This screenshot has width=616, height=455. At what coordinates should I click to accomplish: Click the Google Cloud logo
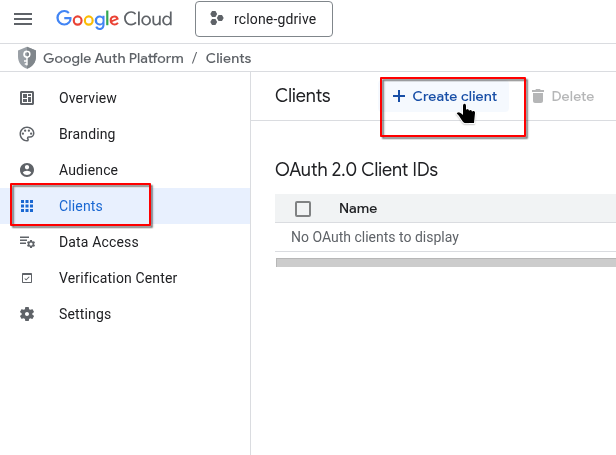pos(114,19)
